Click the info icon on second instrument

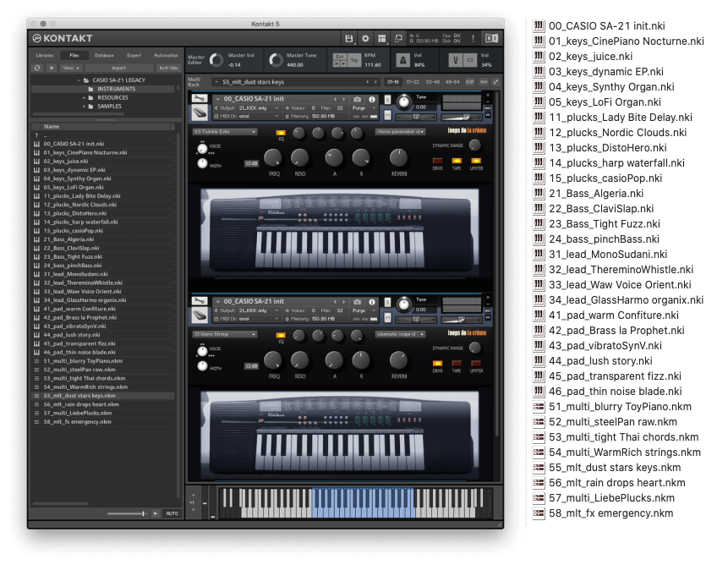[372, 302]
